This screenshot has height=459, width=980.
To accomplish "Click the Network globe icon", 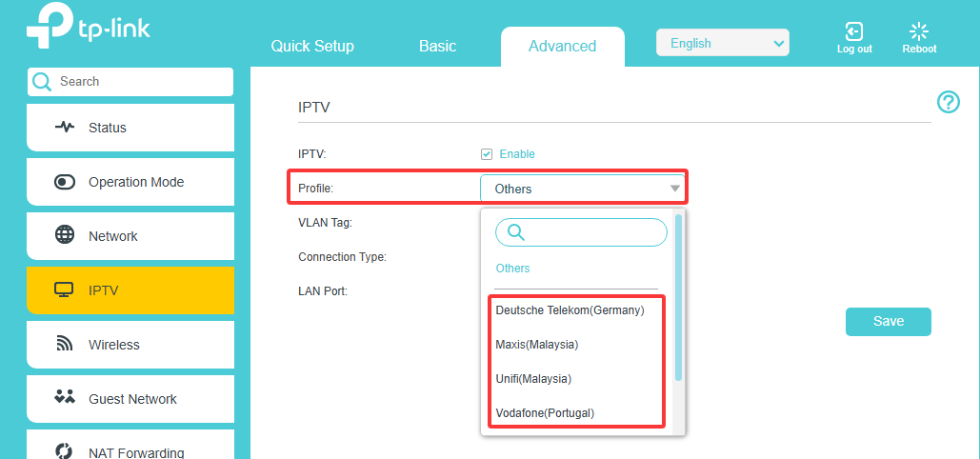I will pos(65,235).
